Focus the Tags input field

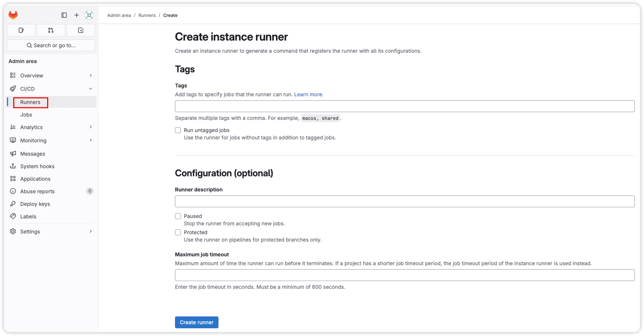click(x=405, y=106)
